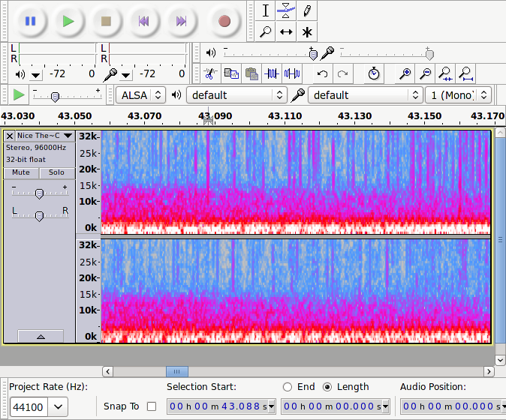
Task: Click the Silence audio icon
Action: (x=292, y=73)
